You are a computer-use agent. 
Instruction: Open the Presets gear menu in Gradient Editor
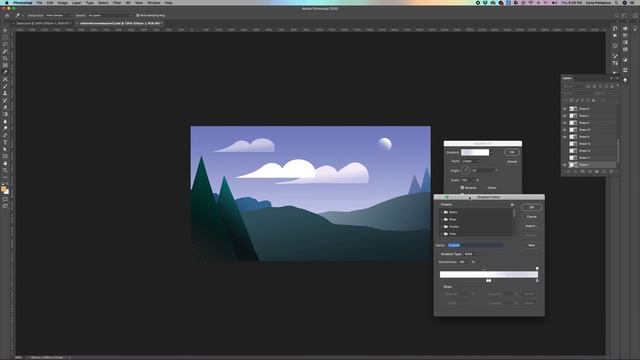pos(512,204)
